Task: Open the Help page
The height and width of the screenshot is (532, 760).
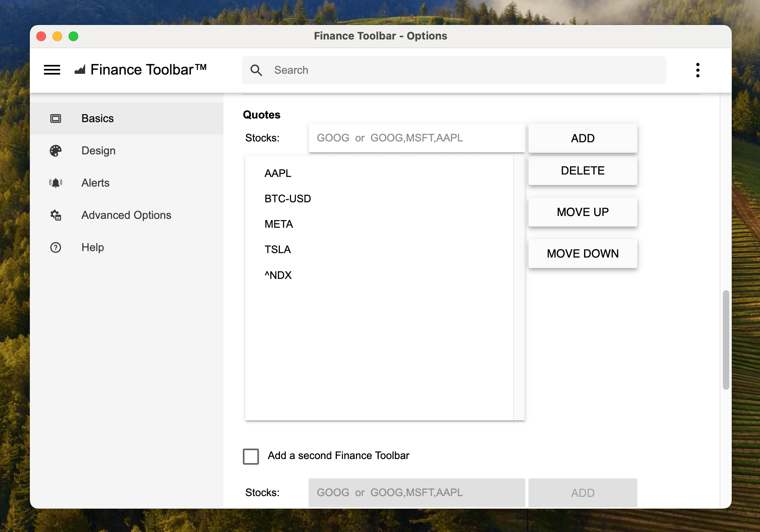Action: pos(127,247)
